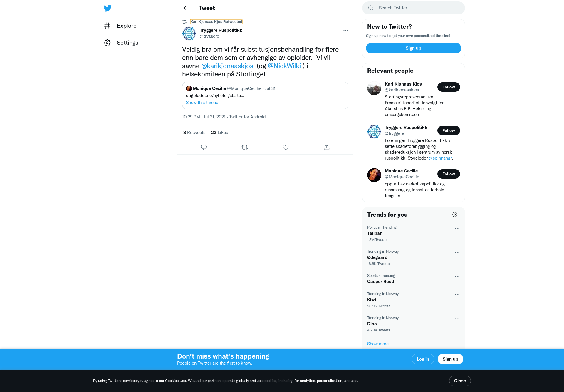
Task: Click the Tryggere Ruspolitikk tweet avatar
Action: (189, 33)
